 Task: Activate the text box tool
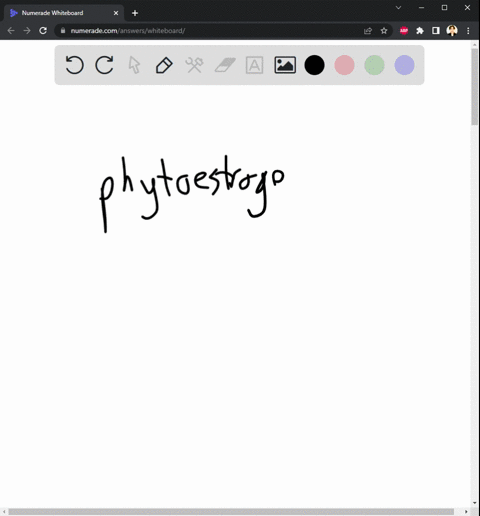(254, 65)
